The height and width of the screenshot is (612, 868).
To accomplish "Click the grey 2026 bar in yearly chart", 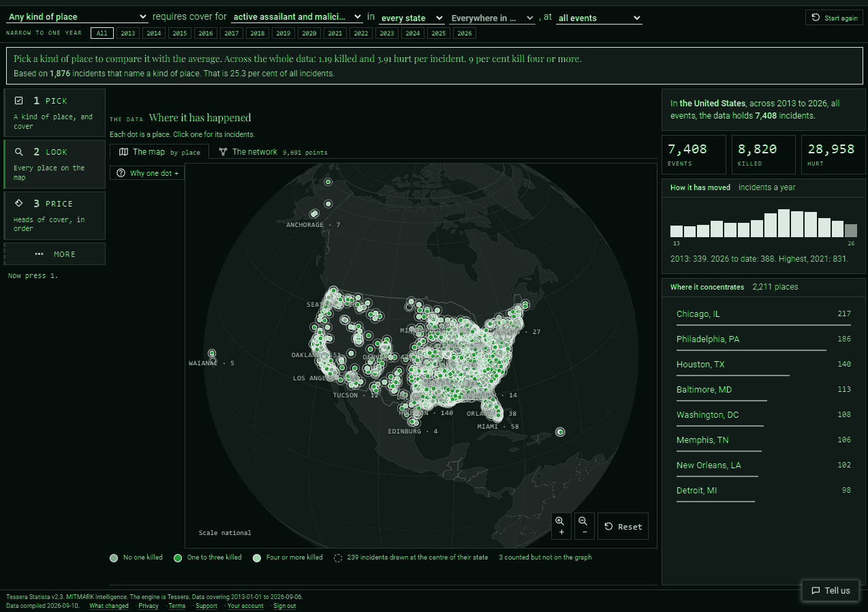I will (851, 230).
